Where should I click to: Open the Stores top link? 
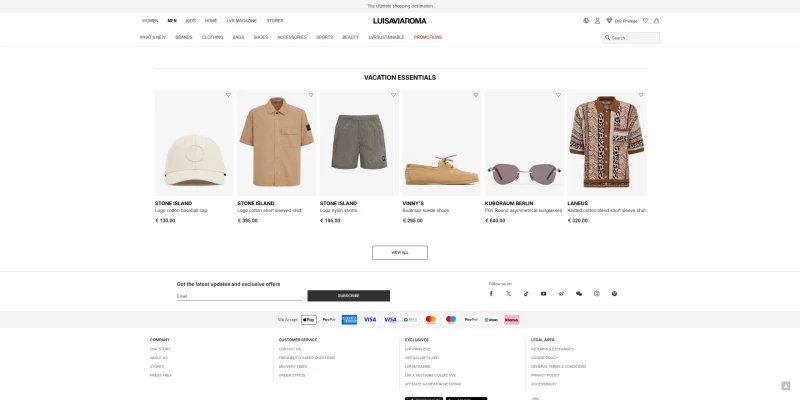click(x=274, y=21)
